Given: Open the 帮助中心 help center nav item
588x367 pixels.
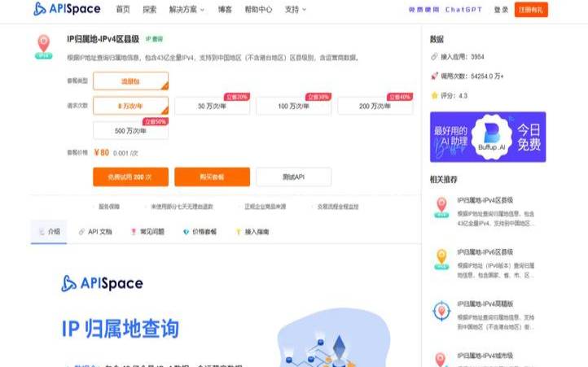Looking at the screenshot, I should 258,10.
